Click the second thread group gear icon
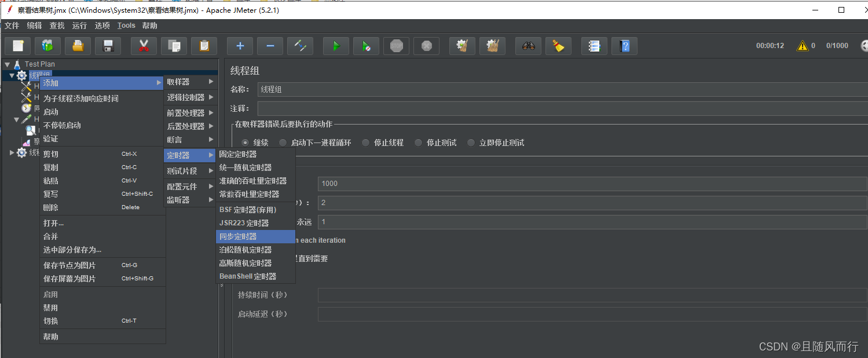The height and width of the screenshot is (358, 868). click(22, 153)
